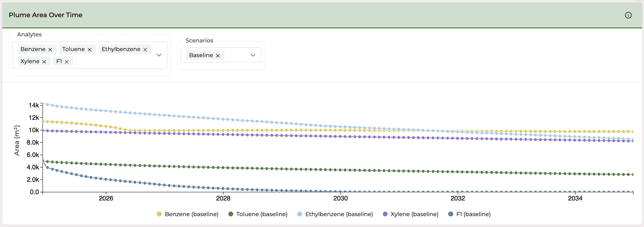Toggle F1 (baseline) series in legend
Image resolution: width=644 pixels, height=227 pixels.
[469, 214]
